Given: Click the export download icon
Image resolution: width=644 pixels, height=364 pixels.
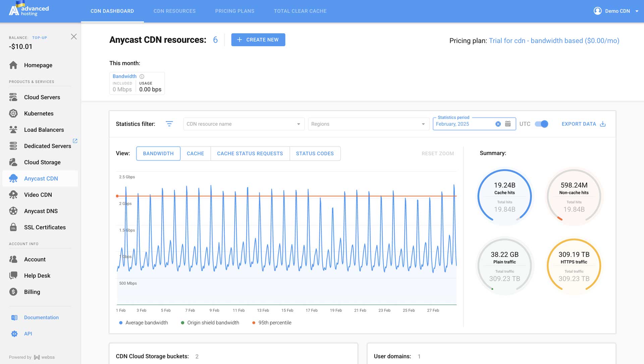Looking at the screenshot, I should click(603, 124).
